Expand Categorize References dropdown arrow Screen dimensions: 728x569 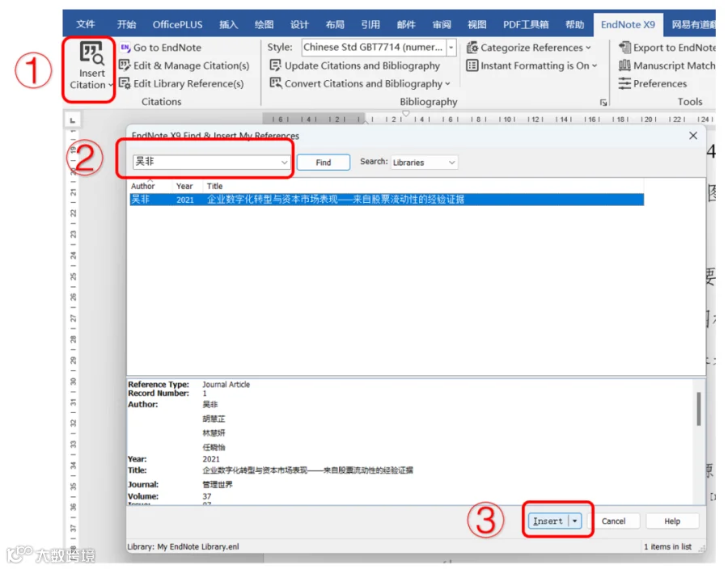tap(588, 48)
